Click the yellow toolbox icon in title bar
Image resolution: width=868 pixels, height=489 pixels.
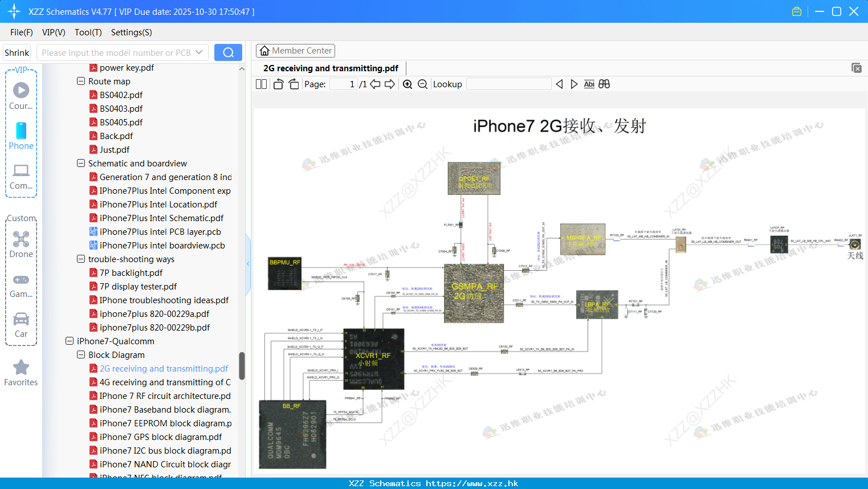point(797,11)
